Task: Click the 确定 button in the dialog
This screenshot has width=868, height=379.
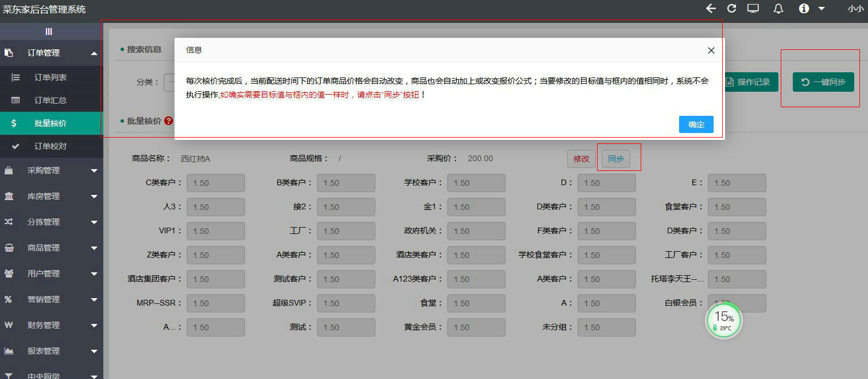Action: click(696, 124)
